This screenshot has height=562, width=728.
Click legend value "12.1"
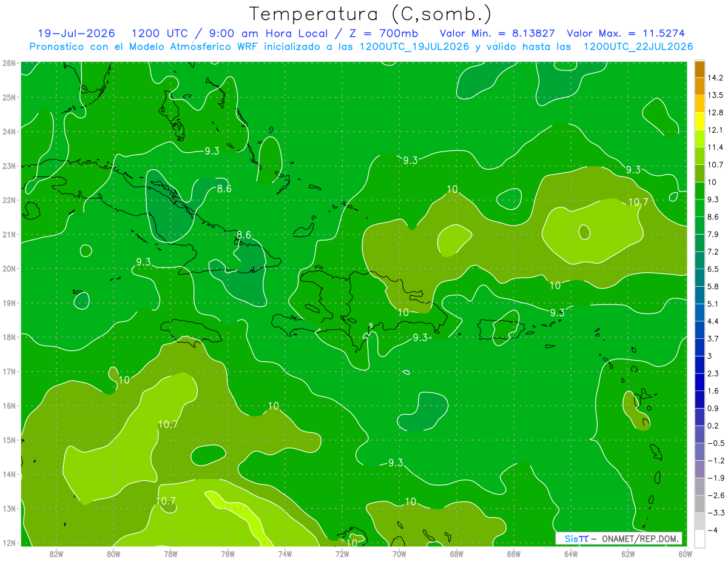(x=715, y=130)
